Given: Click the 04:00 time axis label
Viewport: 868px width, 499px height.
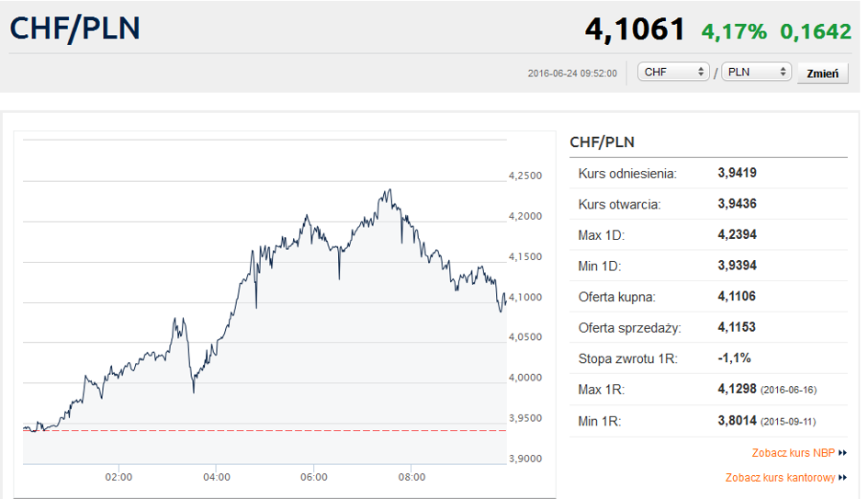Looking at the screenshot, I should [x=217, y=477].
